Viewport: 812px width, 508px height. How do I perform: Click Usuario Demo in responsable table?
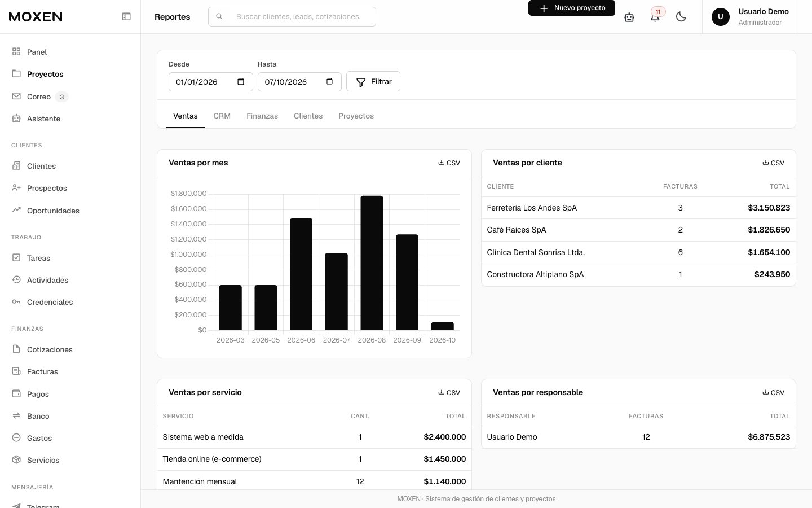coord(512,437)
